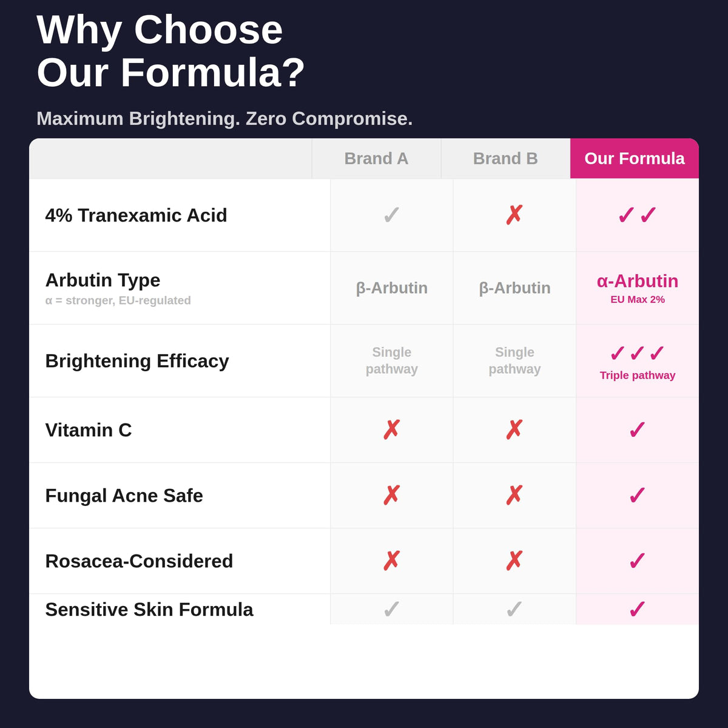Click pink checkmark in Fungal Acne Safe row
This screenshot has height=728, width=728.
pos(637,496)
